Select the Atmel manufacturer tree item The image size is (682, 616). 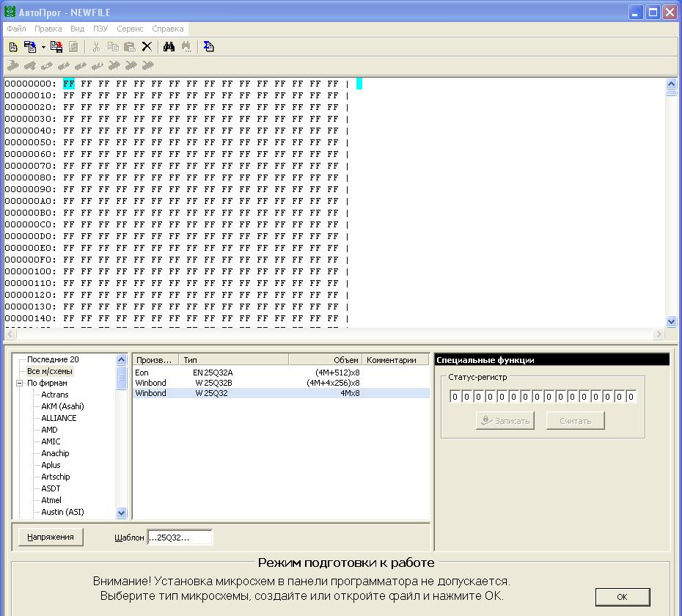[51, 500]
